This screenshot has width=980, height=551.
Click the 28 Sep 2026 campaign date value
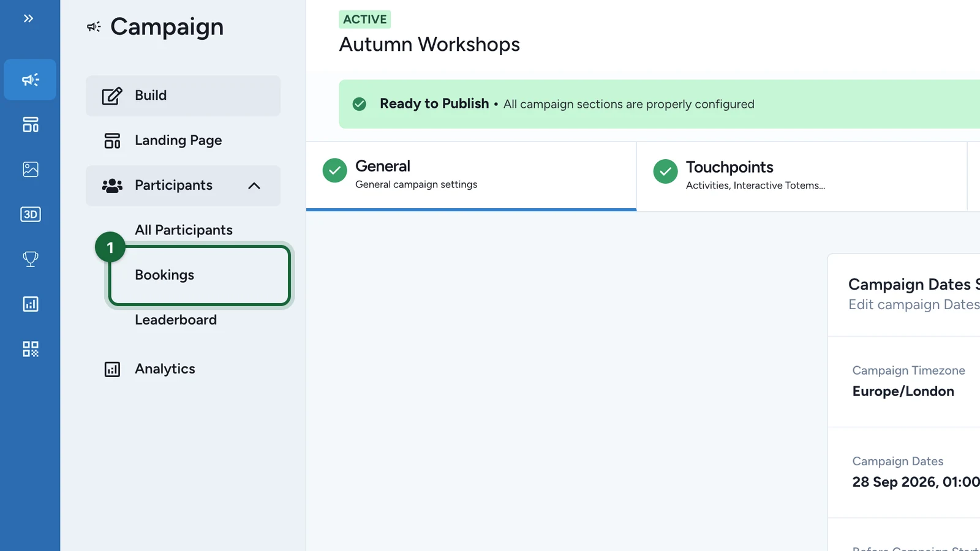[916, 482]
